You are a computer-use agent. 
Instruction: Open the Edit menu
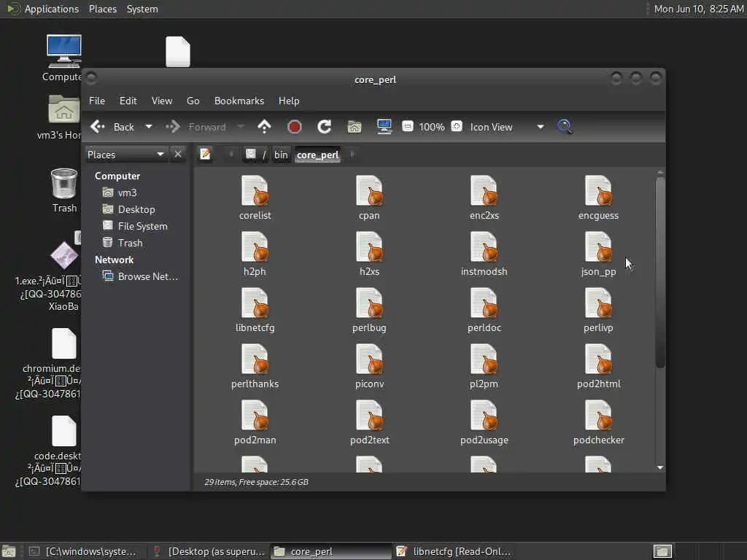click(128, 101)
